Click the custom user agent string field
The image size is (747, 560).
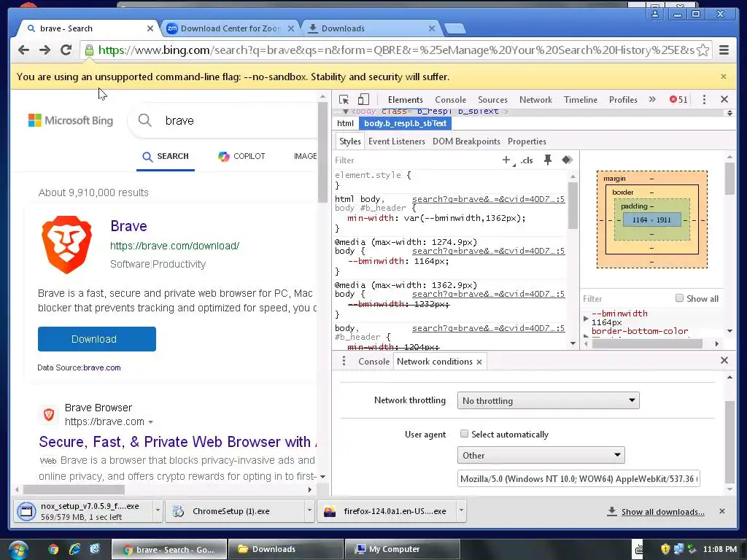click(578, 478)
